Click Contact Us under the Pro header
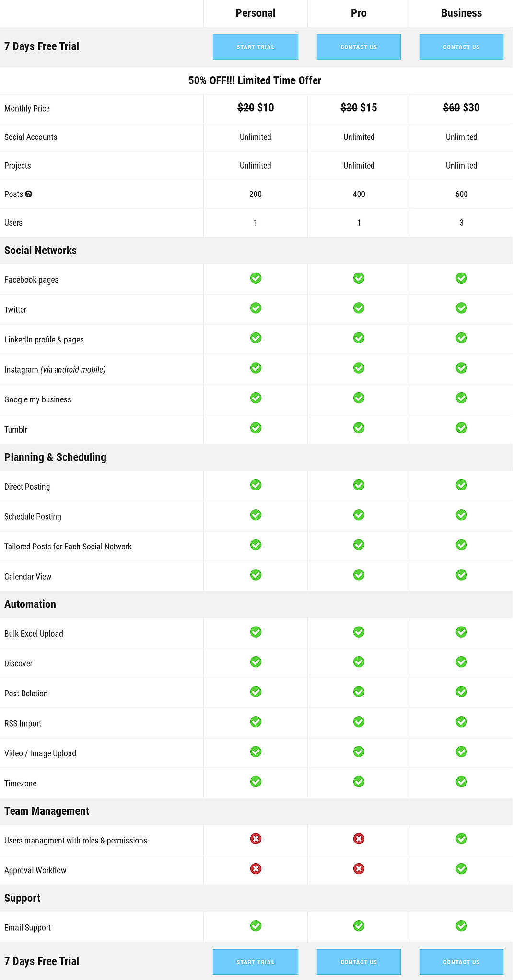Image resolution: width=513 pixels, height=980 pixels. click(359, 47)
